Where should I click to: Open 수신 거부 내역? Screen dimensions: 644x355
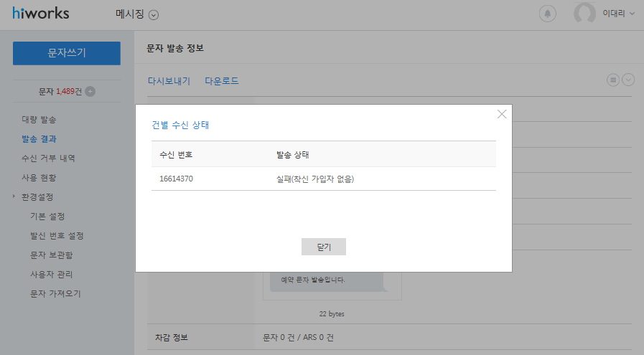pos(49,158)
